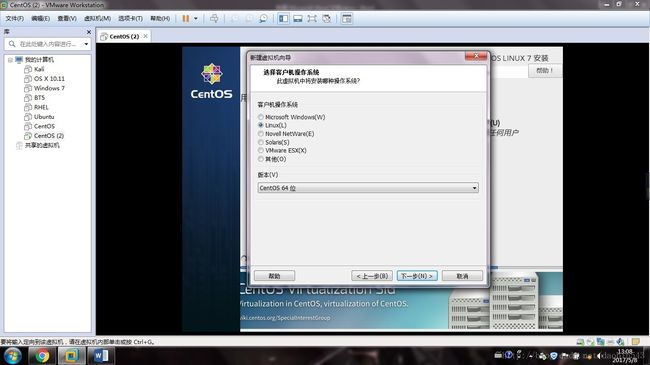Select 共享的虚拟机 in the library
The width and height of the screenshot is (650, 365).
click(x=42, y=146)
